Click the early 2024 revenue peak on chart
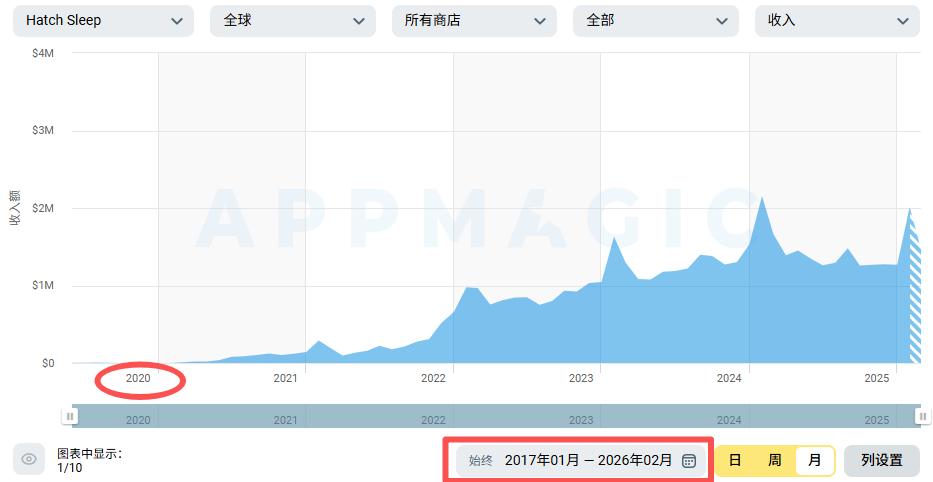The height and width of the screenshot is (482, 933). coord(762,200)
